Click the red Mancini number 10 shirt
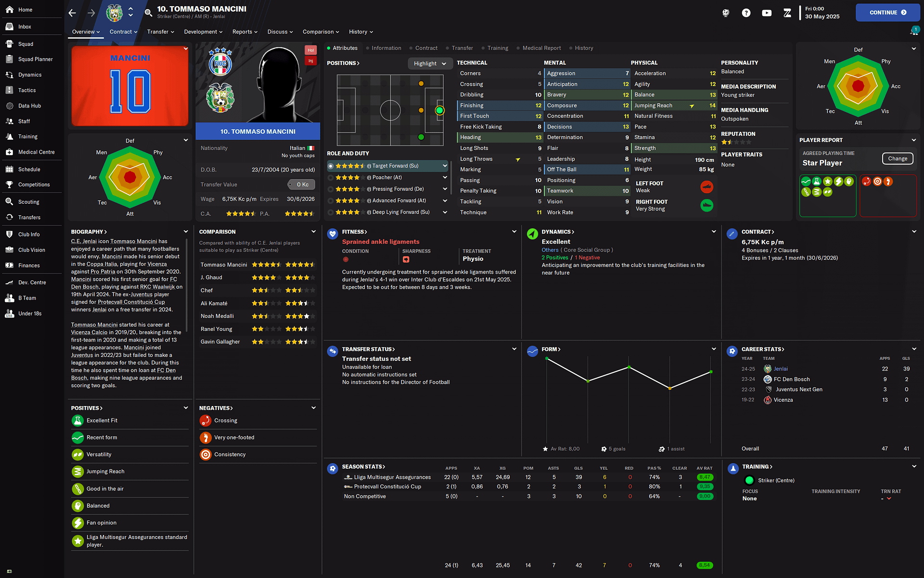Viewport: 924px width, 578px height. click(130, 87)
